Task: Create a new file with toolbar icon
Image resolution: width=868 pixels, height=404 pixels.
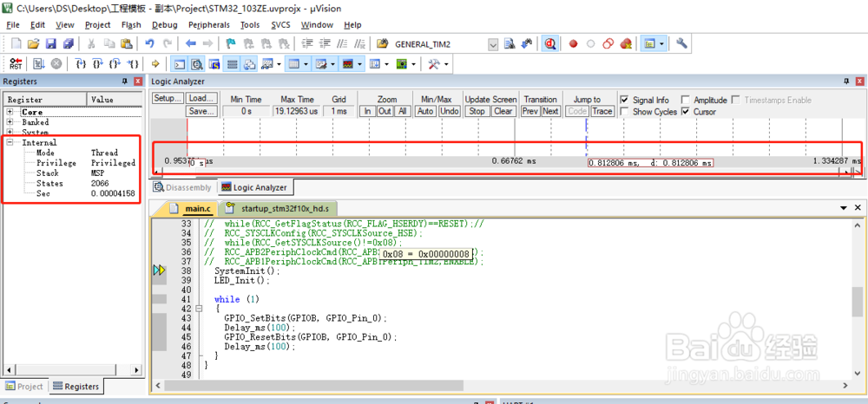Action: [16, 43]
